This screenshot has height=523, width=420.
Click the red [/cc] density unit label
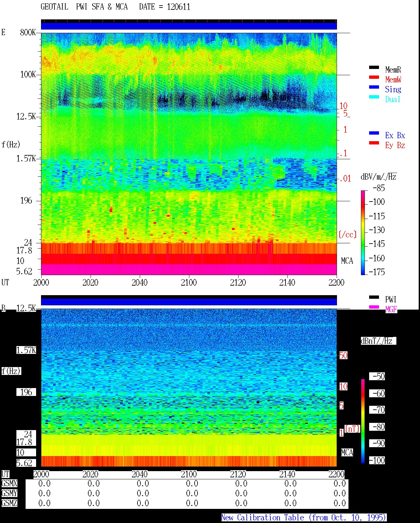pos(347,234)
